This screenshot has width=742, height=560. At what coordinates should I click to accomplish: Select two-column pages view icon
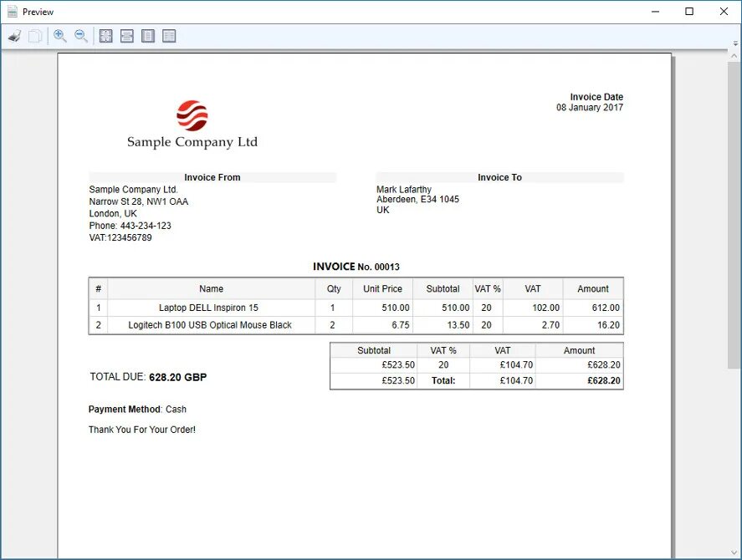[x=169, y=36]
